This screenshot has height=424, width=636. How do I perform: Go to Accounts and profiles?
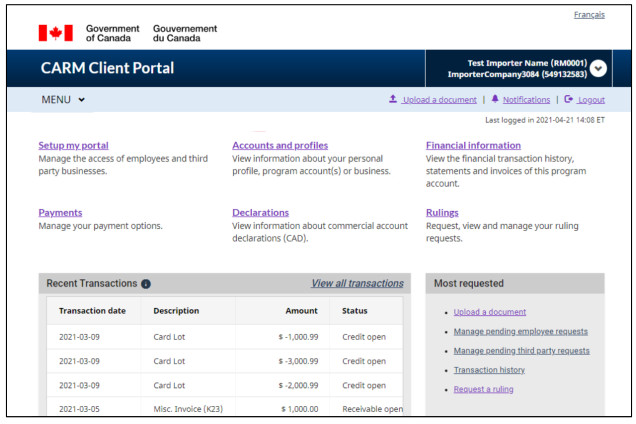(279, 145)
